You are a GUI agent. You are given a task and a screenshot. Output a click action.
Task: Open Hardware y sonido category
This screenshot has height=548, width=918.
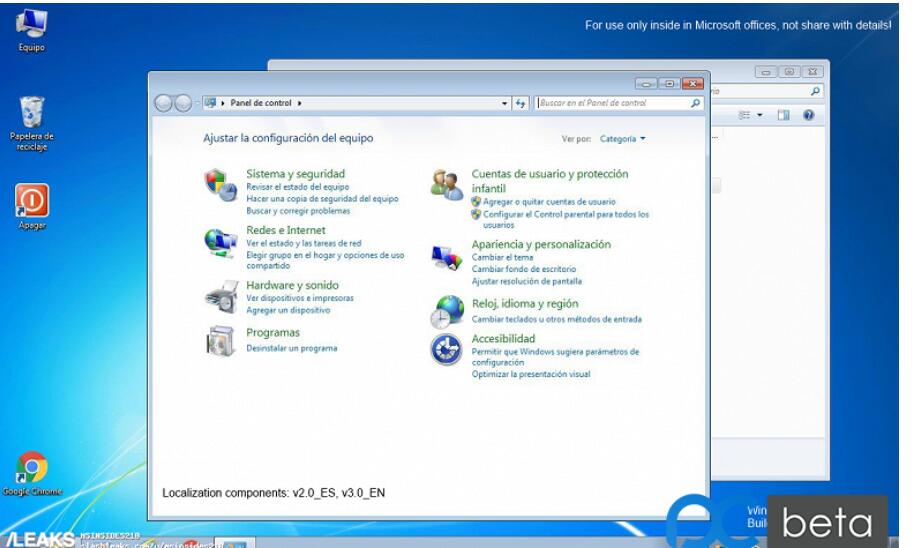pyautogui.click(x=292, y=285)
